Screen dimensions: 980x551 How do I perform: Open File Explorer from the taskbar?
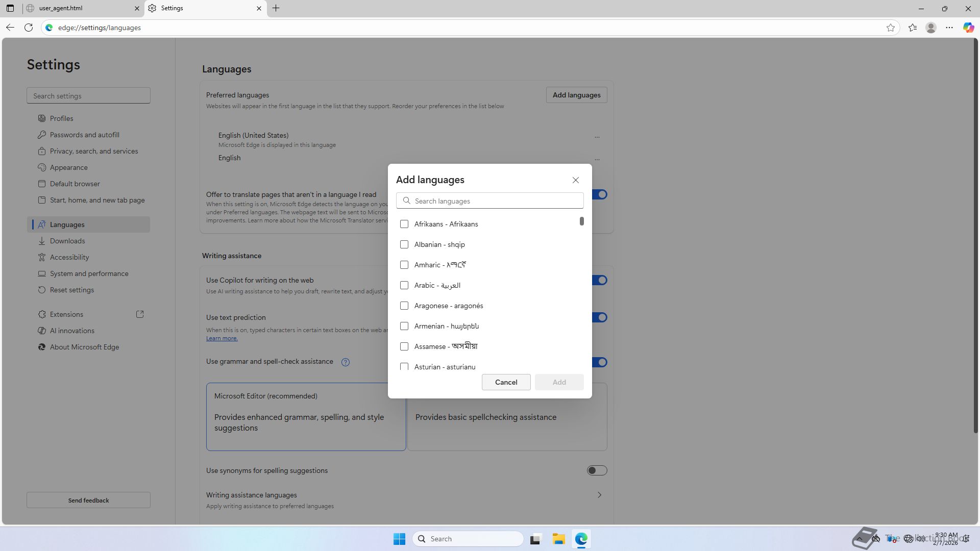[x=558, y=539]
